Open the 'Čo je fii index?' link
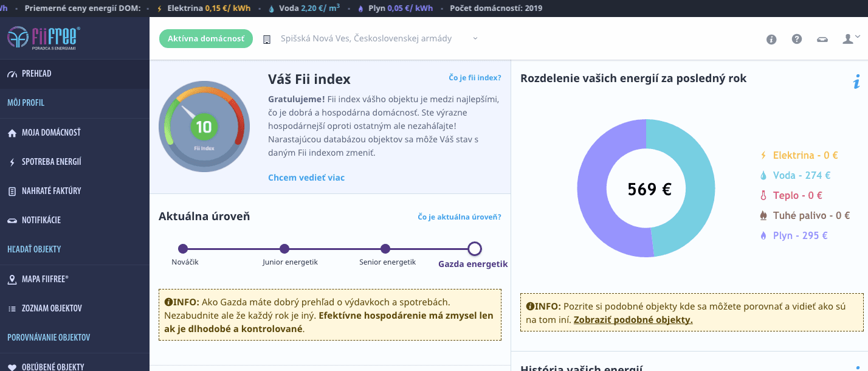Screen dimensions: 868x371 (x=475, y=78)
